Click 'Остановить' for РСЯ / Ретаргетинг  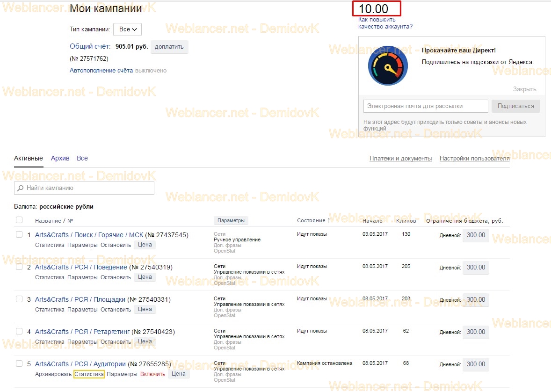(x=116, y=342)
